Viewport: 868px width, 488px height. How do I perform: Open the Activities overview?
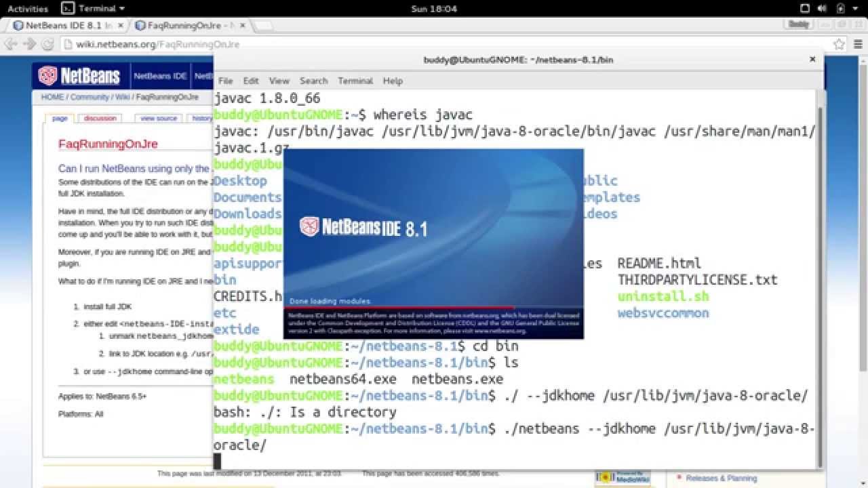tap(28, 9)
